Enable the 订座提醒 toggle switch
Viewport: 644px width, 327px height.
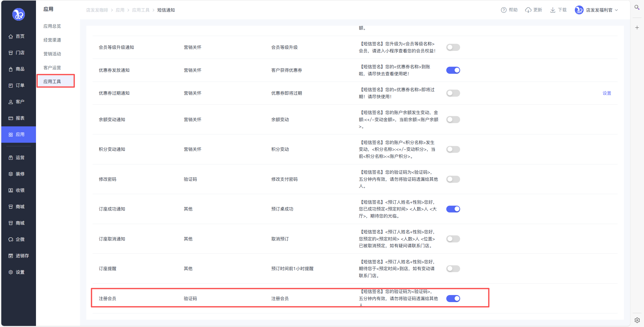(x=453, y=269)
